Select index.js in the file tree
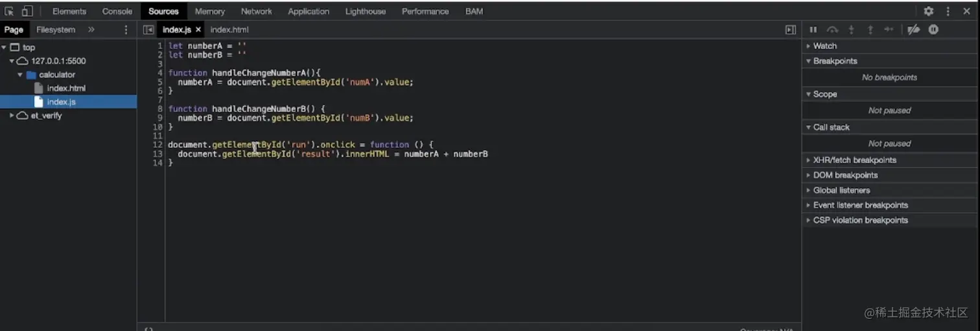 coord(61,102)
